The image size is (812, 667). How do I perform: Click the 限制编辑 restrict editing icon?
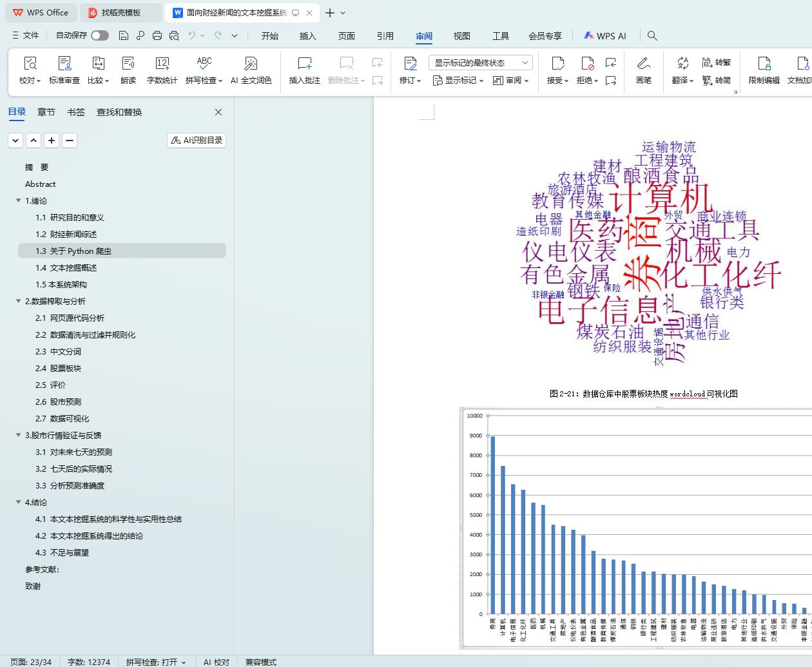coord(764,64)
